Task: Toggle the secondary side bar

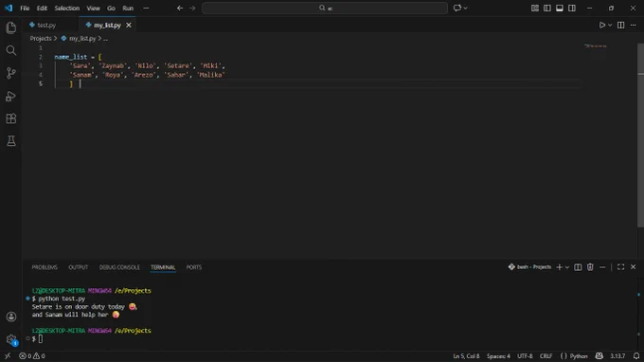Action: (572, 8)
